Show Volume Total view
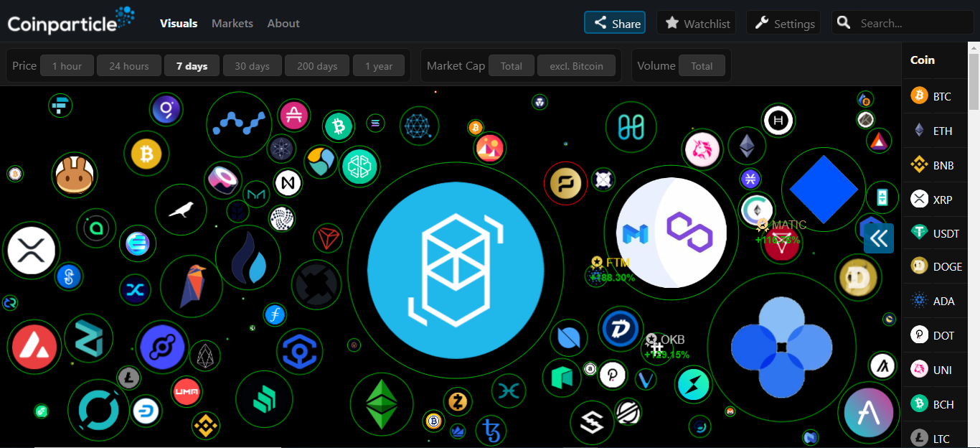Image resolution: width=980 pixels, height=448 pixels. pyautogui.click(x=702, y=66)
